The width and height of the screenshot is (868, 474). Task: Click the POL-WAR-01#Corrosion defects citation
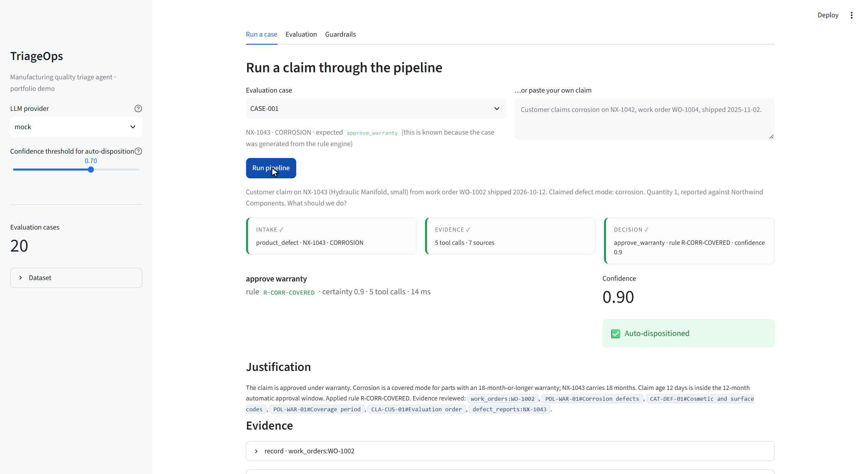click(592, 399)
